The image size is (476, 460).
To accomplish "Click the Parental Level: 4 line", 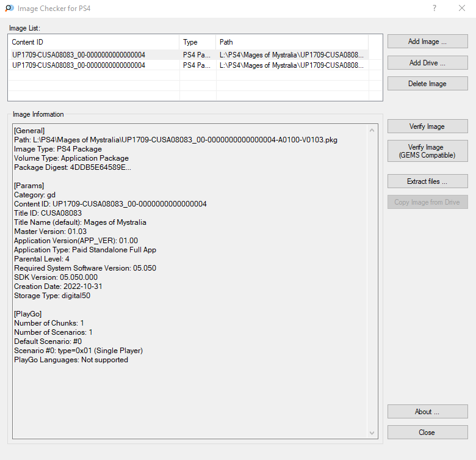I will [42, 259].
